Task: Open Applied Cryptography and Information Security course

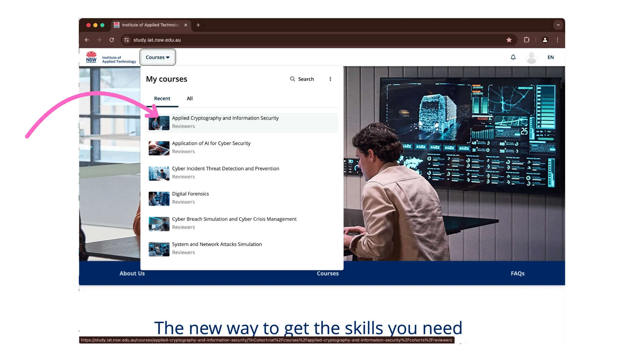Action: [x=225, y=118]
